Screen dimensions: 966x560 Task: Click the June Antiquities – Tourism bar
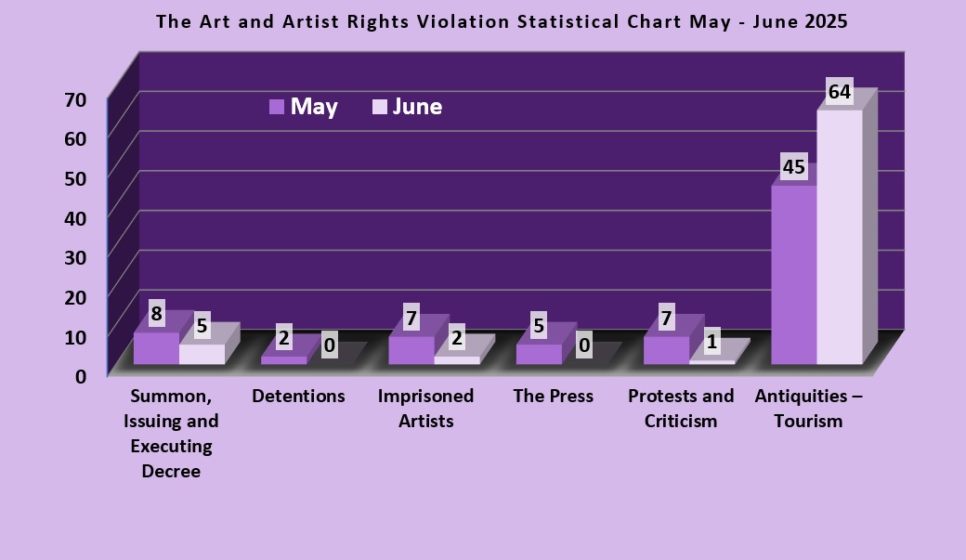pos(840,237)
